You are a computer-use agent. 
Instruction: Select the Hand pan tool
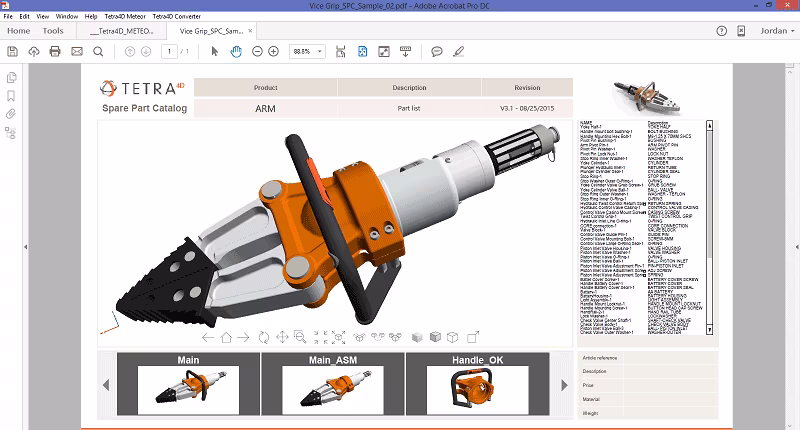pos(234,51)
